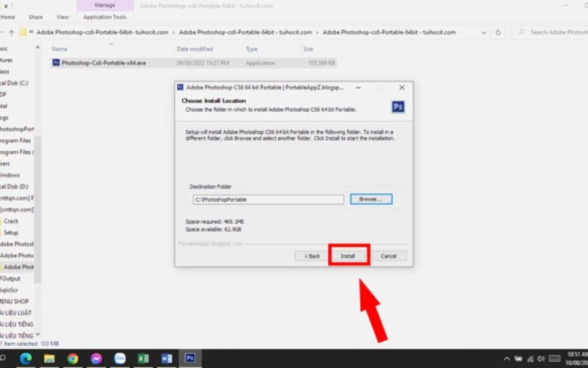Open the View tab in File Explorer

tap(62, 17)
